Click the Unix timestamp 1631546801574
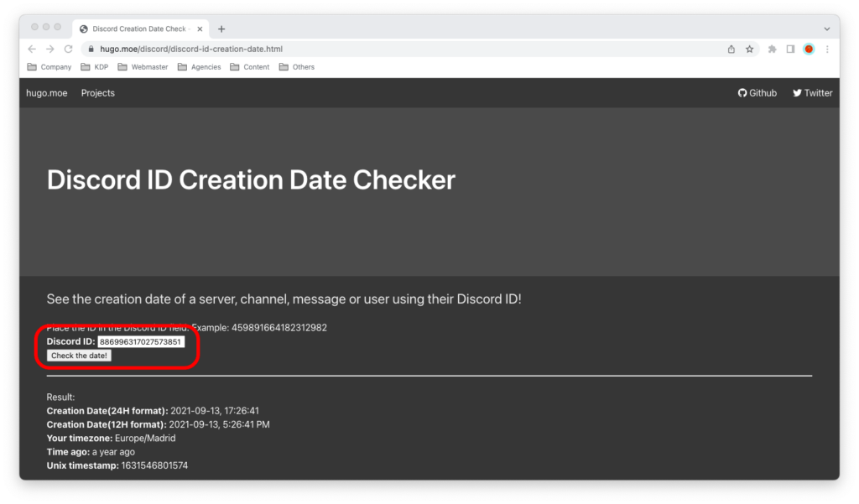The image size is (859, 504). tap(154, 465)
